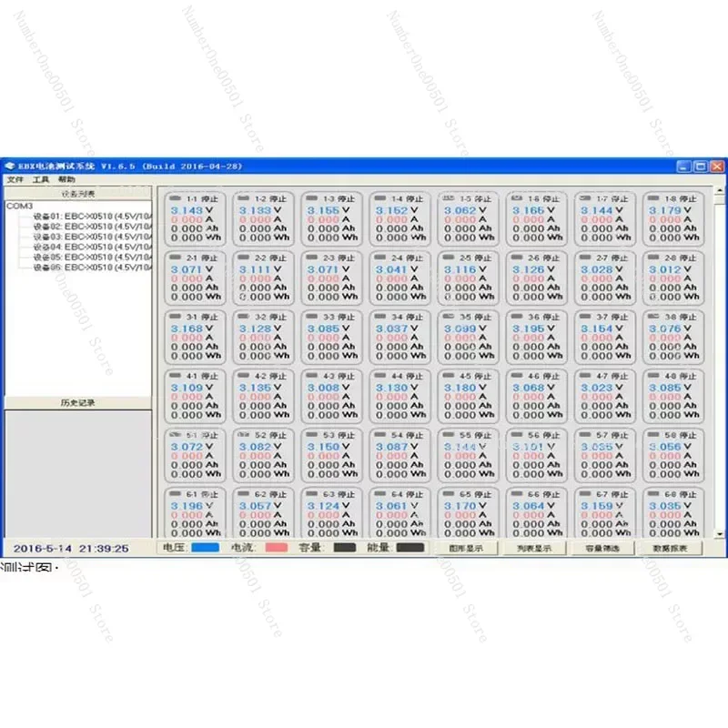The height and width of the screenshot is (728, 728).
Task: Click the gray status indicator of channel 1-4
Action: 380,198
